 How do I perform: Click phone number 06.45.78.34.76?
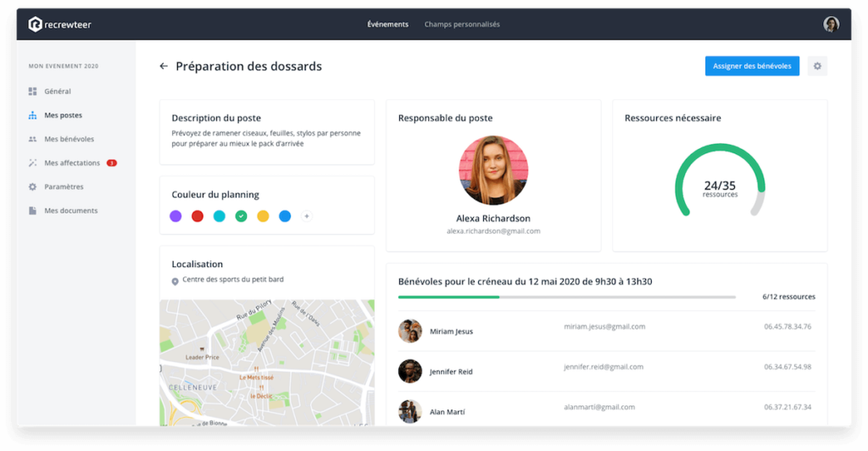787,326
